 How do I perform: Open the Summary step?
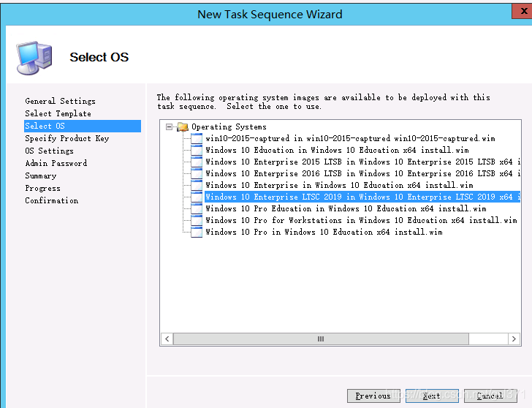coord(41,175)
